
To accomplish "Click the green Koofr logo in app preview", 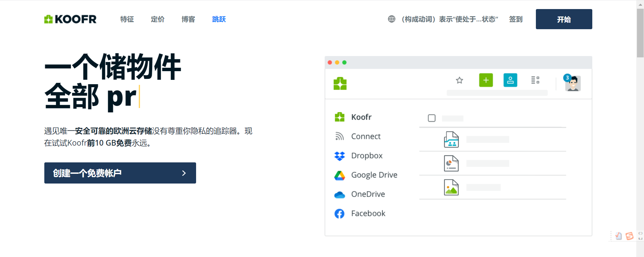I will coord(340,84).
